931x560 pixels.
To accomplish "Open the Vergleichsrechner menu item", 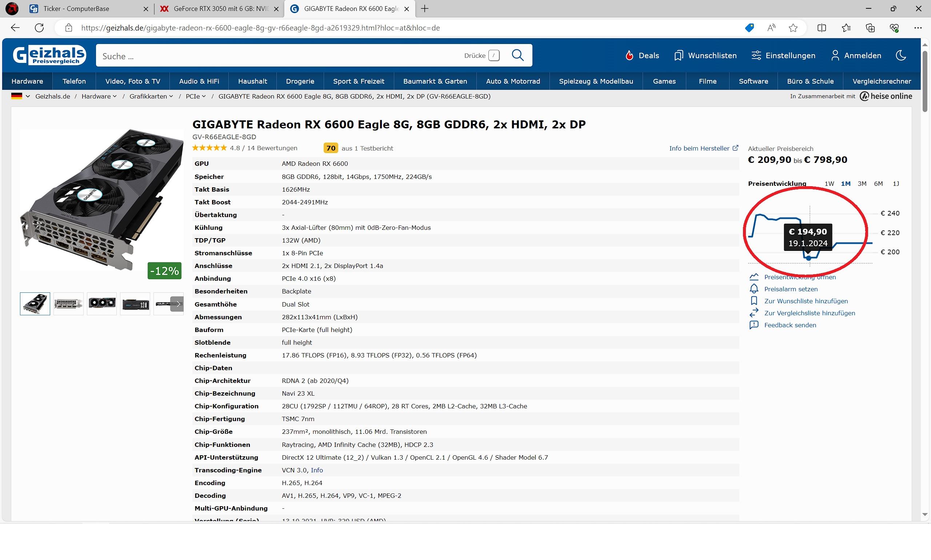I will 882,81.
